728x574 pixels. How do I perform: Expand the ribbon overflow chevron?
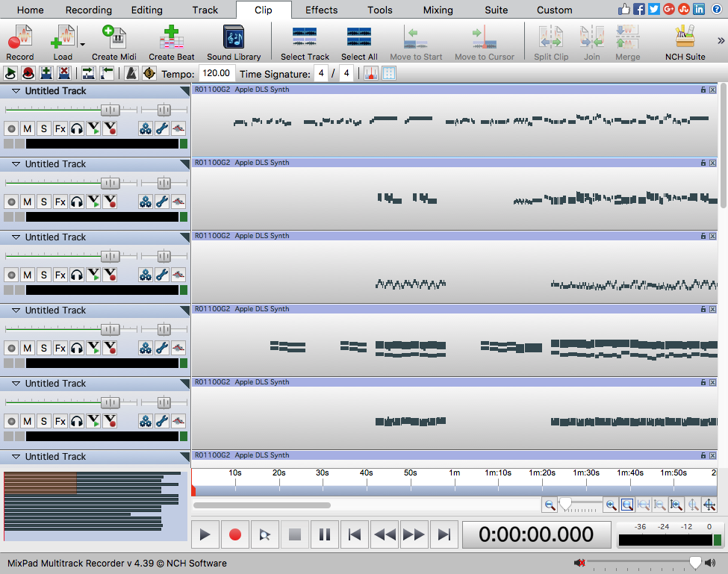[x=721, y=41]
